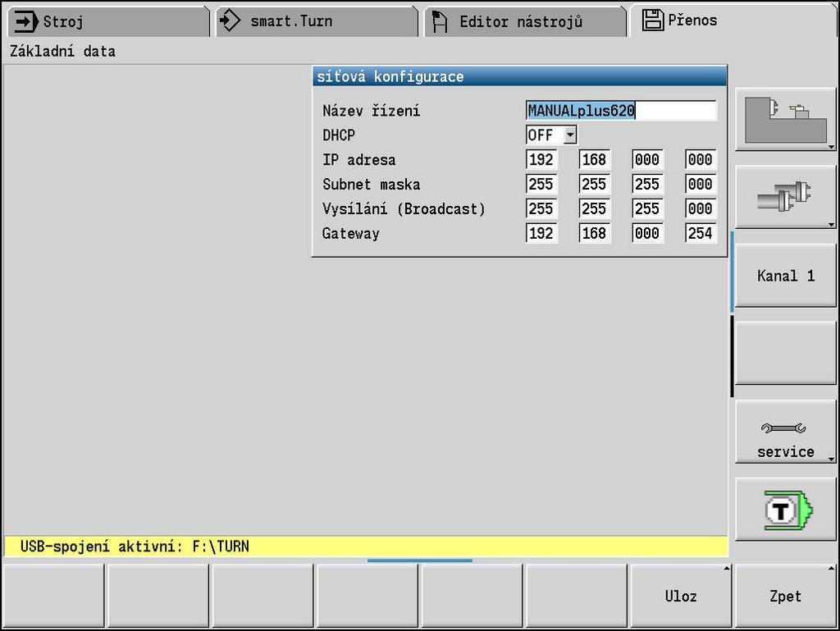Click the DHCP dropdown arrow

pyautogui.click(x=571, y=135)
